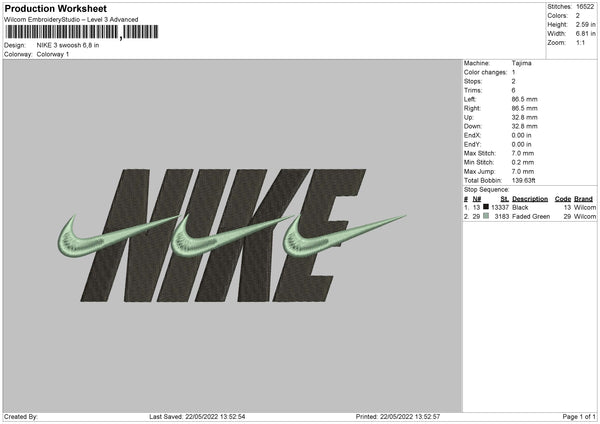Screen dimensions: 600x424
Task: Click the 'Production Worksheet' title
Action: click(x=56, y=8)
